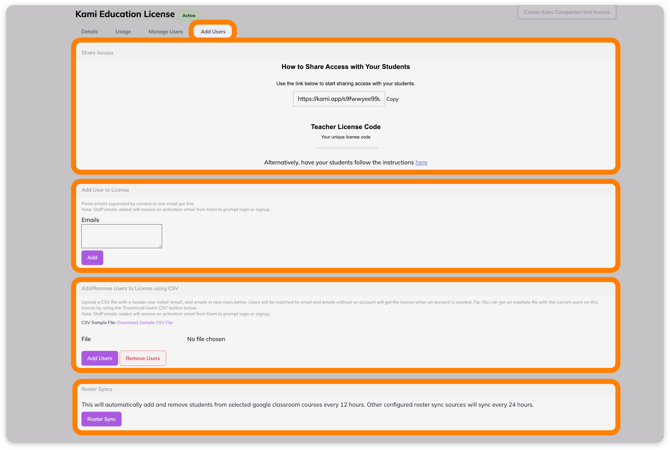Click the 'Add User to License' section header
670x450 pixels.
pyautogui.click(x=105, y=190)
